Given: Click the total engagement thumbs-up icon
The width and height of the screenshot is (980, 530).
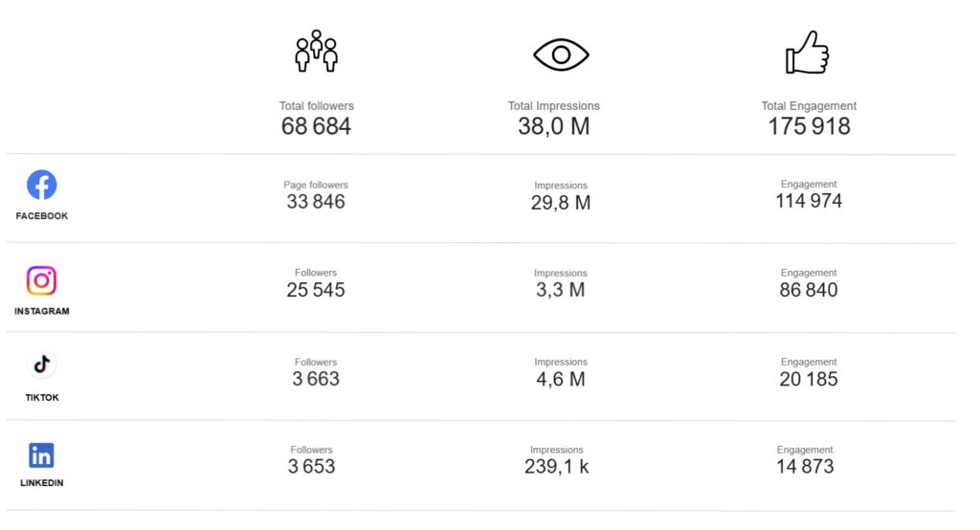Looking at the screenshot, I should [x=807, y=54].
